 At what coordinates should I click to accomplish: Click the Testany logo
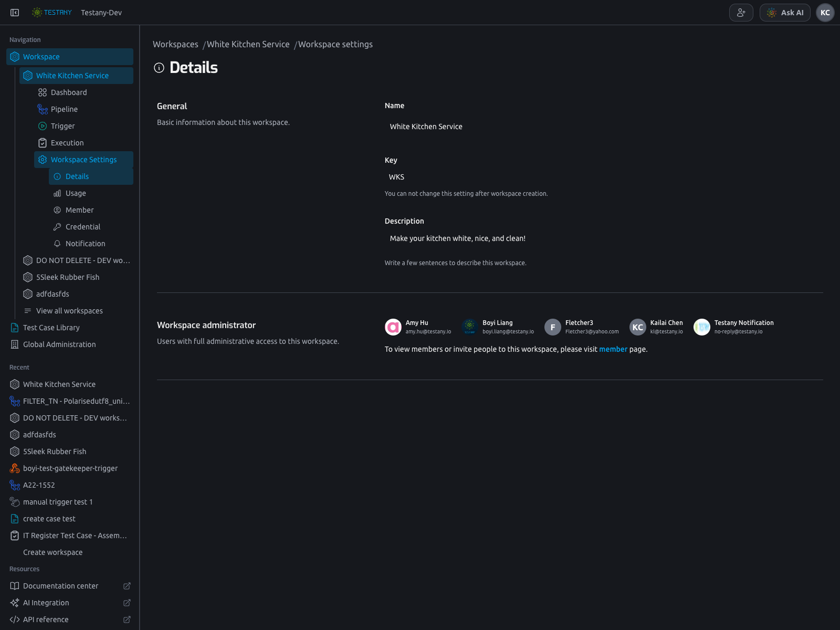point(51,13)
